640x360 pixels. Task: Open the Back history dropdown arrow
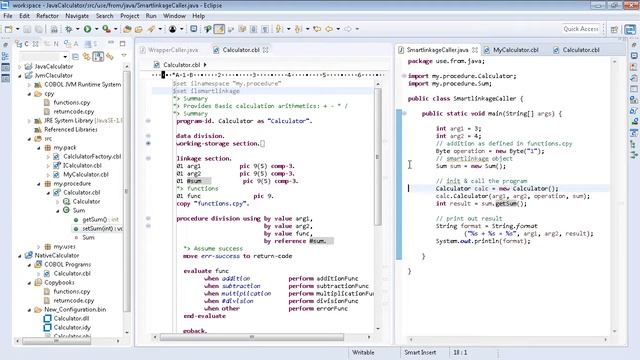point(338,29)
